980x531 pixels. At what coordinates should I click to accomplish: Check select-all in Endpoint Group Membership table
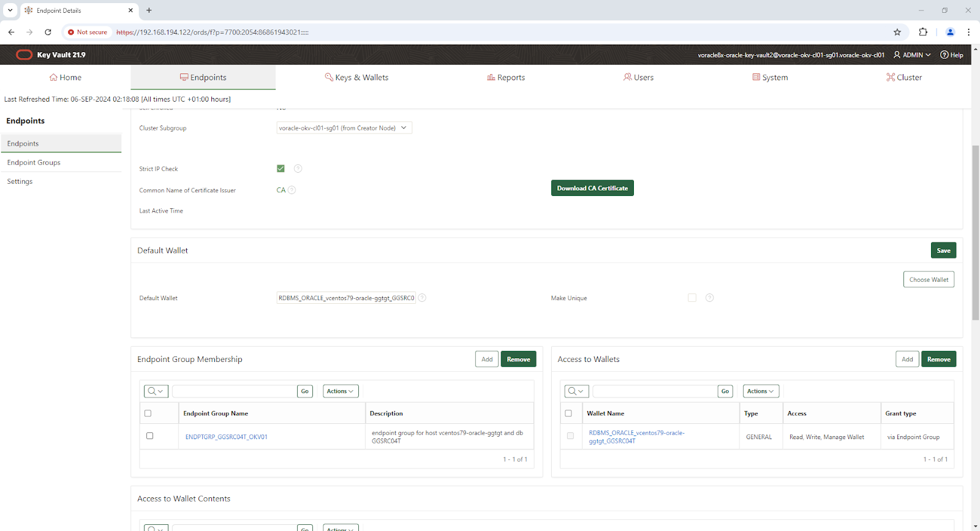click(148, 413)
